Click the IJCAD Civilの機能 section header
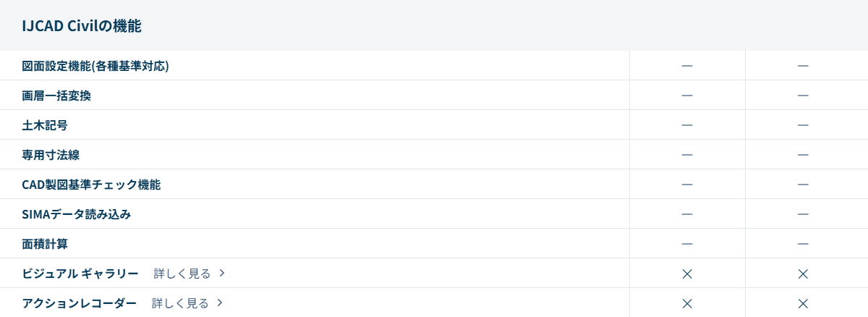868x317 pixels. click(81, 26)
